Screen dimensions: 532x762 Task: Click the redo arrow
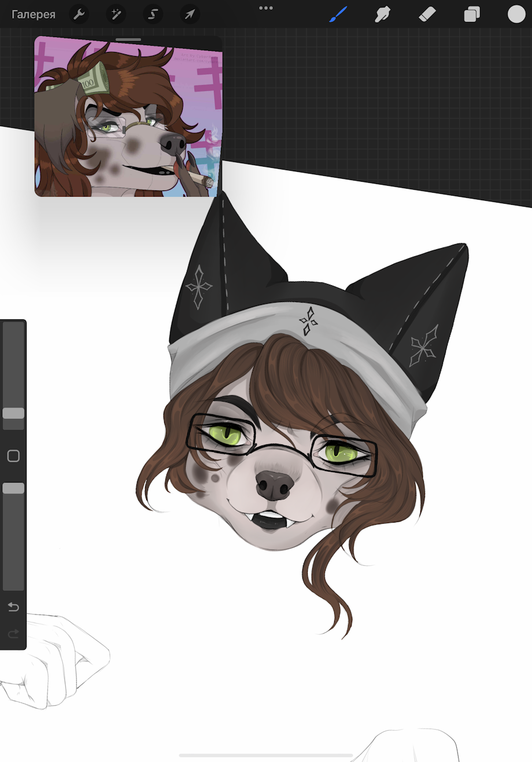click(13, 634)
